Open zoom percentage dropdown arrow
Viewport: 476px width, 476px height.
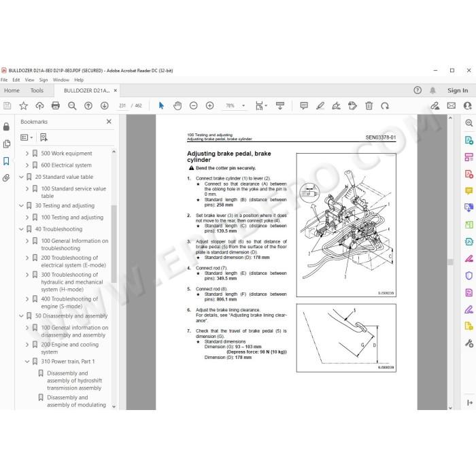[243, 105]
